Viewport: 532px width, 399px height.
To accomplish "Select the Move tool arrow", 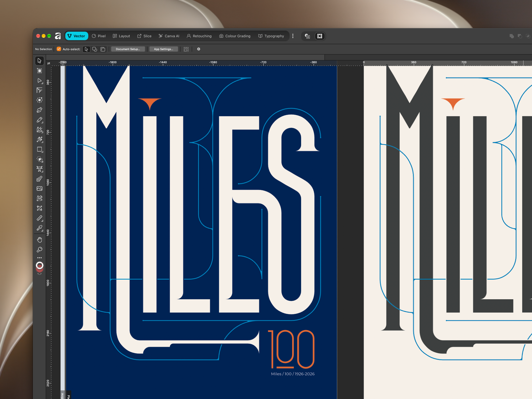I will (39, 61).
